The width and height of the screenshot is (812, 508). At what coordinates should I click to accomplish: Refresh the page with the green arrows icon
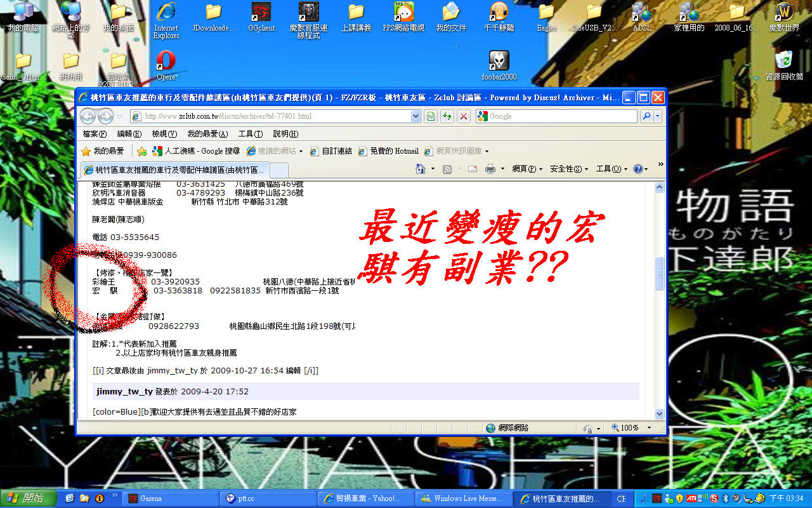coord(448,116)
